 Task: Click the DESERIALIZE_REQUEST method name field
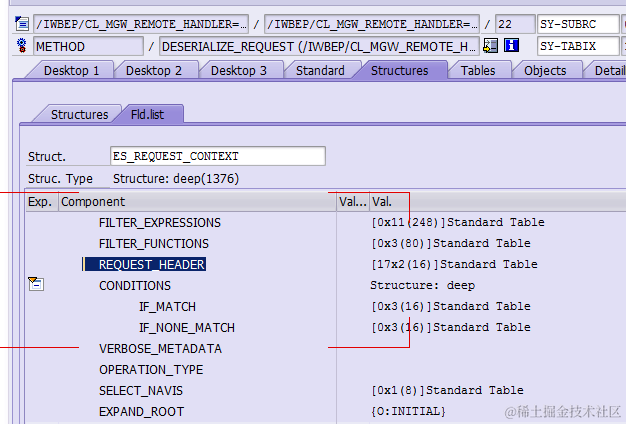coord(319,46)
